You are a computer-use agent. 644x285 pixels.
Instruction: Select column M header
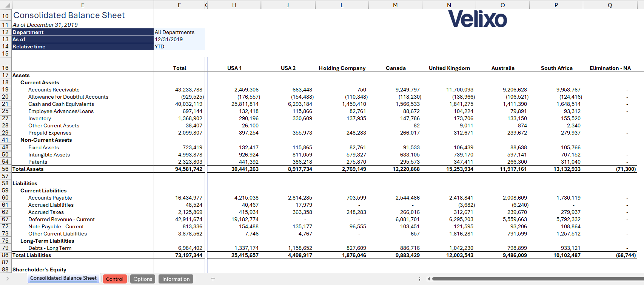395,5
